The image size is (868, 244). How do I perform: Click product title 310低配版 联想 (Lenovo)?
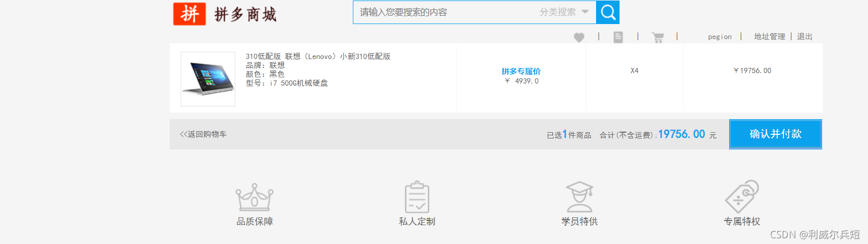pyautogui.click(x=318, y=56)
